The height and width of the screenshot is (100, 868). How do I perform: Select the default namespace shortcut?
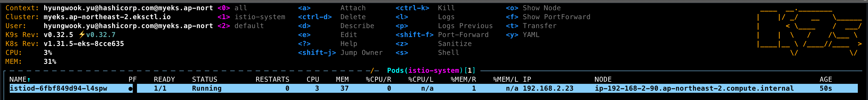coord(241,26)
